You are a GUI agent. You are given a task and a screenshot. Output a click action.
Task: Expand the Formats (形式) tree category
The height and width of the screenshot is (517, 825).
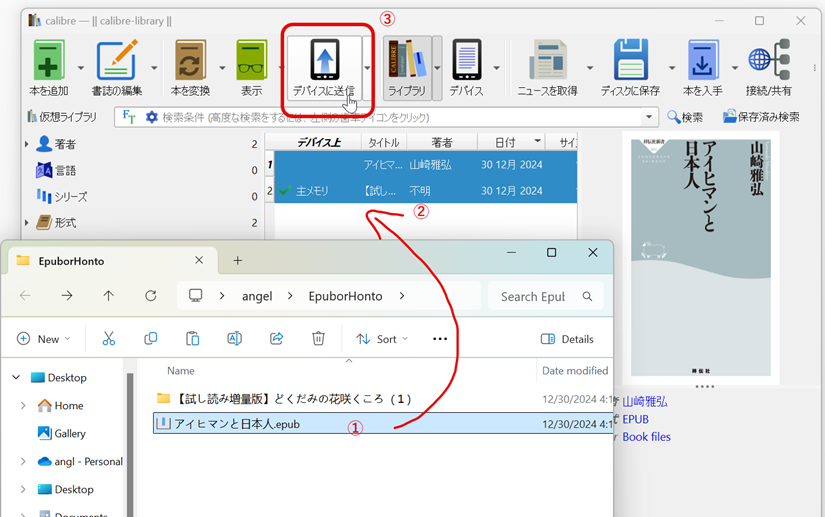click(x=26, y=222)
